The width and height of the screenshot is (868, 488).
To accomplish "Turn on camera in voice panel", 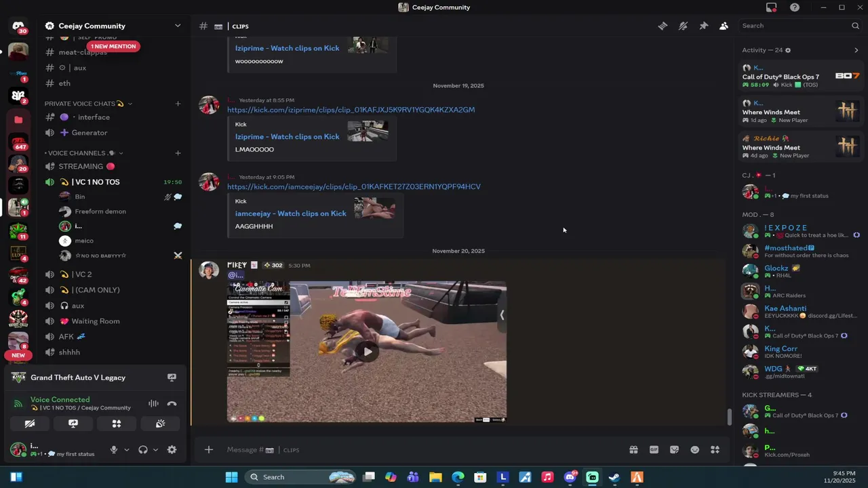I will coord(30,424).
